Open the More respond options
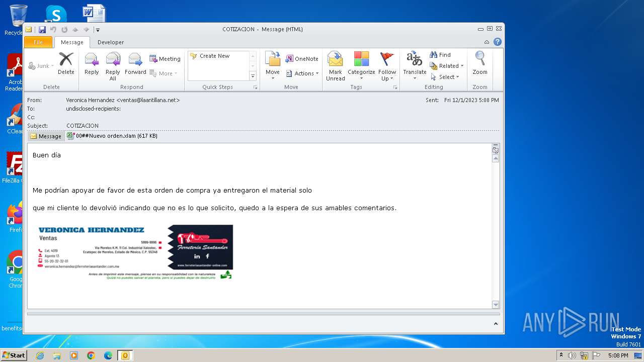This screenshot has width=644, height=362. point(164,73)
